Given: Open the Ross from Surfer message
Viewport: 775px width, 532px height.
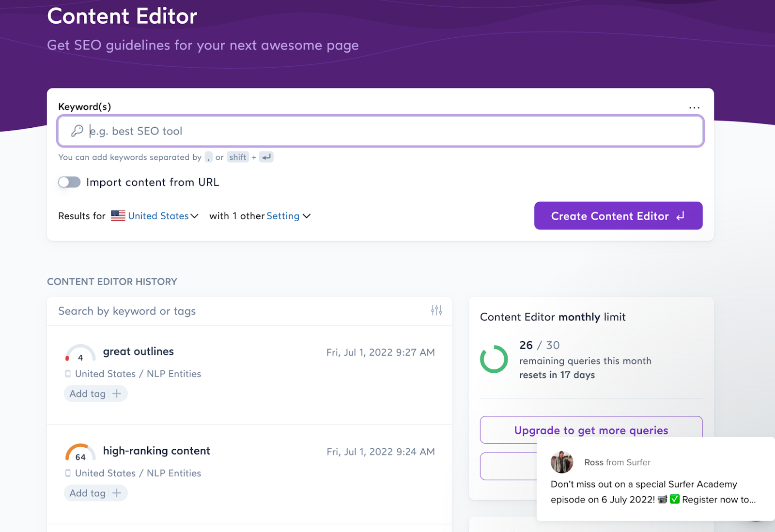Looking at the screenshot, I should (x=653, y=491).
